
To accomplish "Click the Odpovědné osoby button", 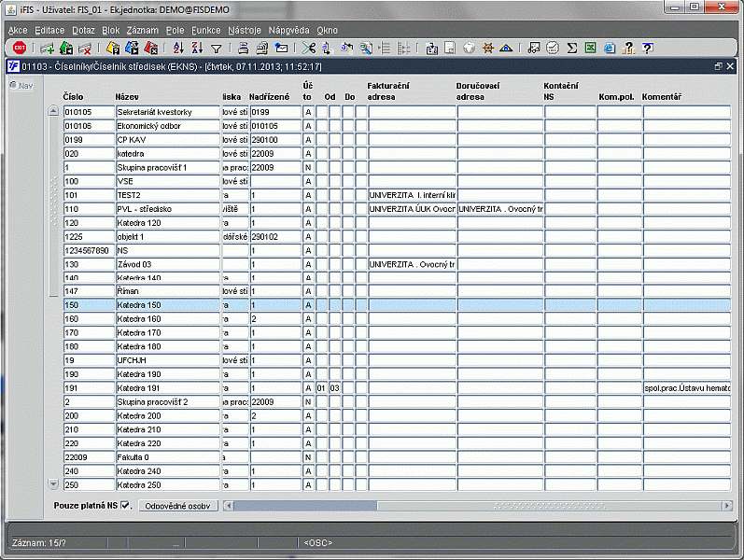I will pyautogui.click(x=177, y=506).
